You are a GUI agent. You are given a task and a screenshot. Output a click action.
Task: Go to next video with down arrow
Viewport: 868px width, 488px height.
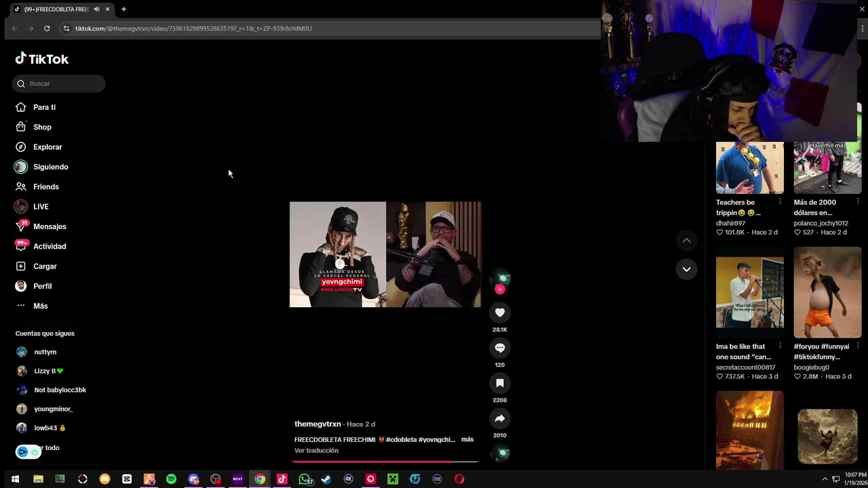tap(686, 269)
